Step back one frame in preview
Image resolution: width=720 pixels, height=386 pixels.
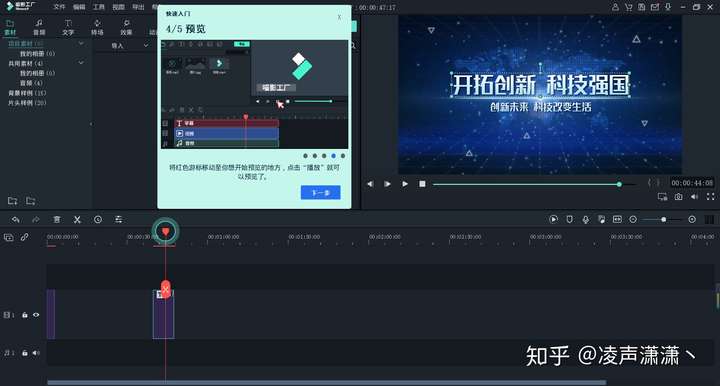pos(370,184)
